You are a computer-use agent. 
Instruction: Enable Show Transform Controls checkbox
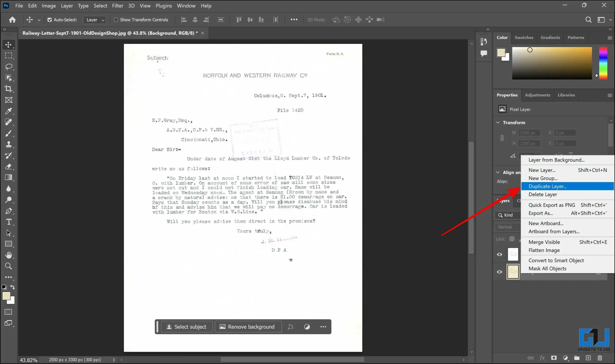pyautogui.click(x=116, y=20)
